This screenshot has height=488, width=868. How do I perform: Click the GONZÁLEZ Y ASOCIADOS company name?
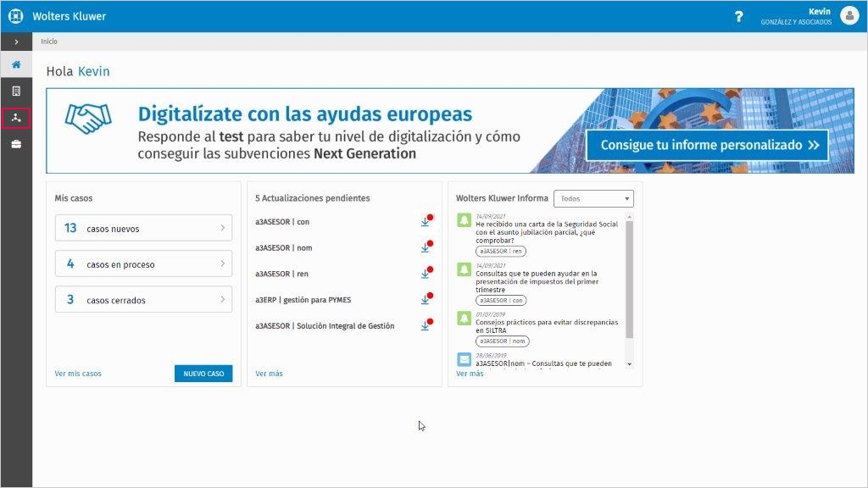(x=796, y=22)
